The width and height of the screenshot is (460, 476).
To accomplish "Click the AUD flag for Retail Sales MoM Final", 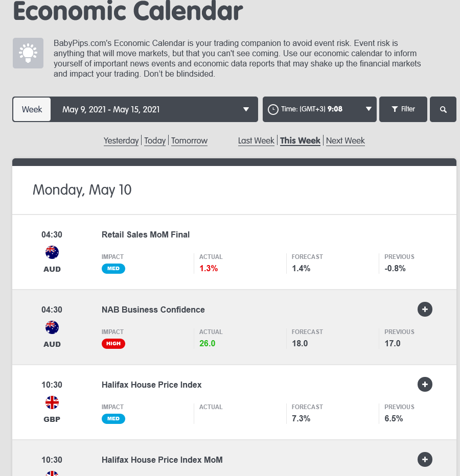I will coord(52,252).
